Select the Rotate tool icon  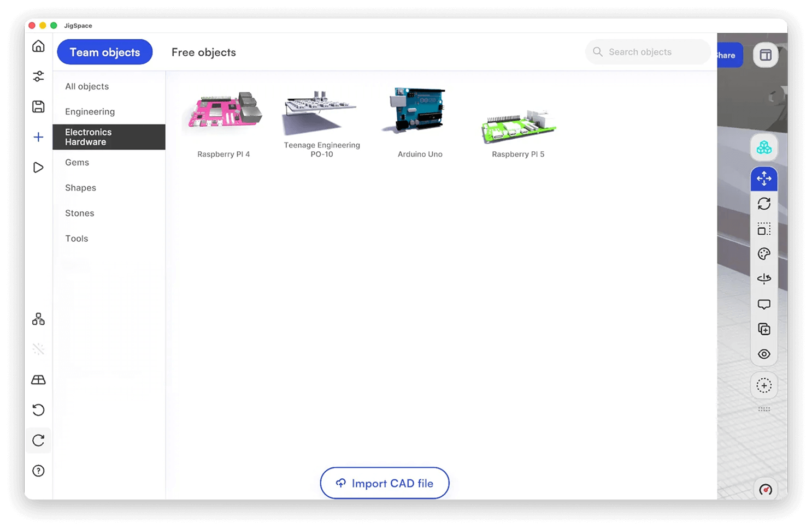[x=764, y=204]
